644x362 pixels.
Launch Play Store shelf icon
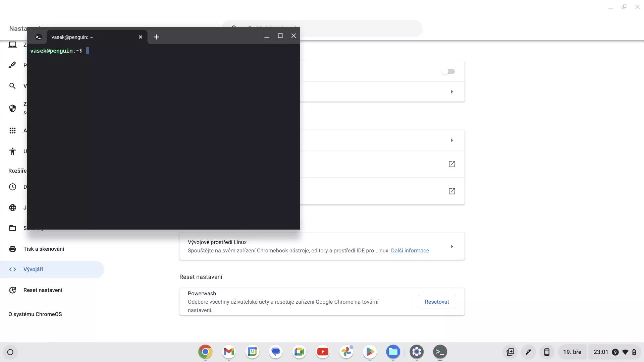pos(370,352)
